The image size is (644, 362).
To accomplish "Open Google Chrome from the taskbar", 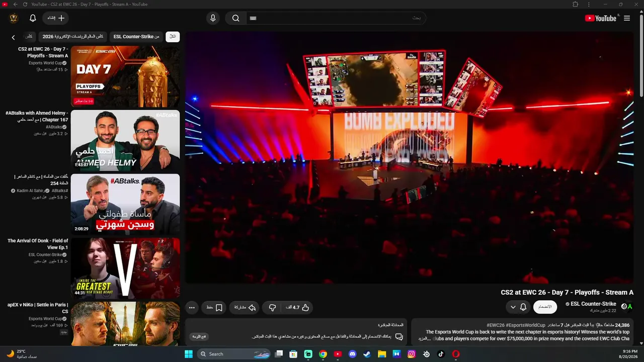I will (323, 354).
